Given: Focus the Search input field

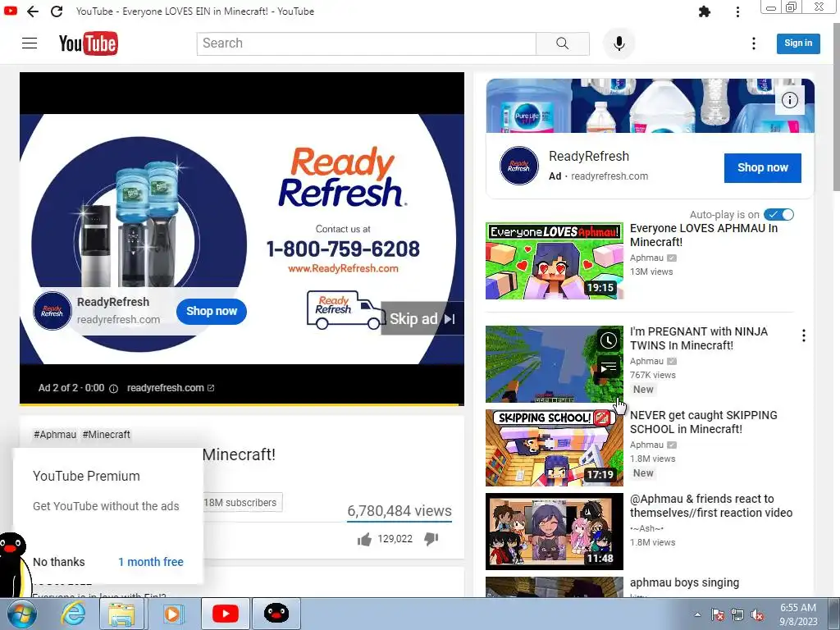Looking at the screenshot, I should click(367, 43).
